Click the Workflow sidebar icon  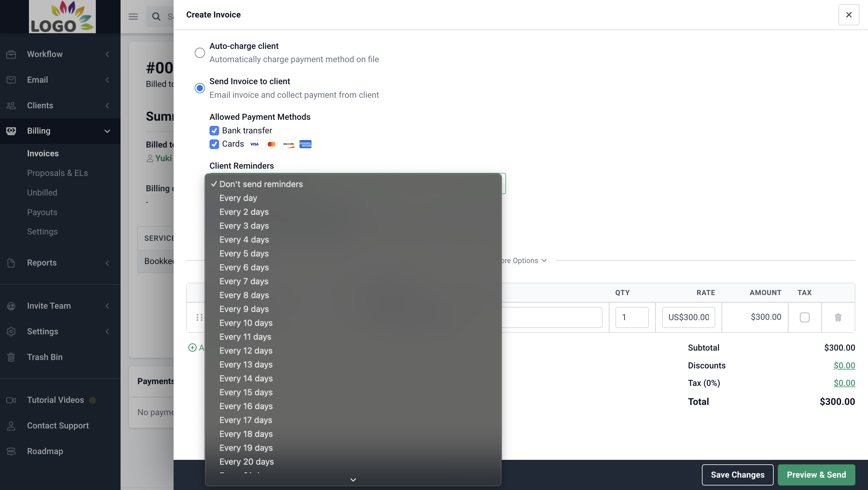(11, 54)
